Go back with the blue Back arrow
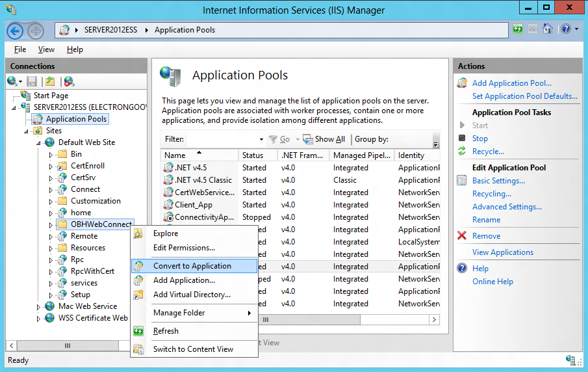The image size is (588, 372). pyautogui.click(x=16, y=31)
